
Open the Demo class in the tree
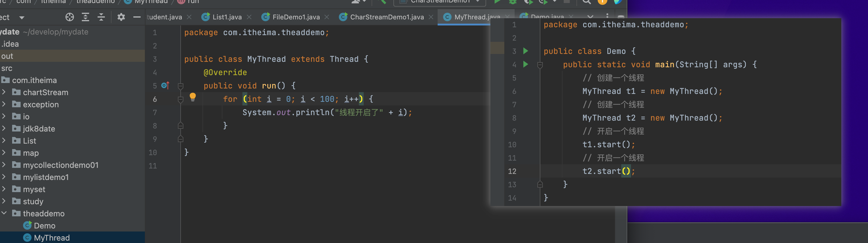click(72, 225)
